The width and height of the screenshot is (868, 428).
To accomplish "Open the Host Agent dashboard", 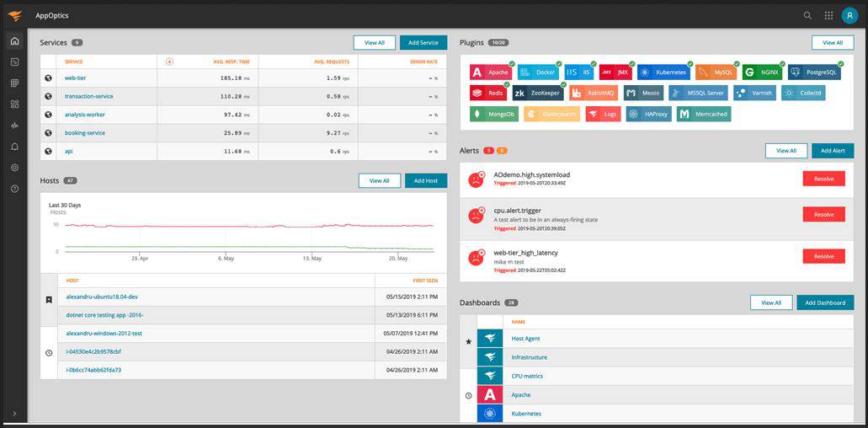I will (x=525, y=339).
